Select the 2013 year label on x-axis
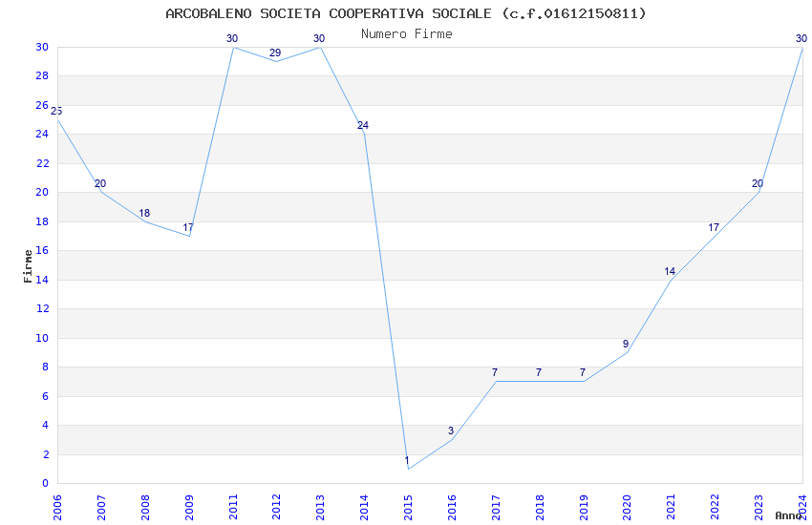Screen dimensions: 812x525 point(321,507)
